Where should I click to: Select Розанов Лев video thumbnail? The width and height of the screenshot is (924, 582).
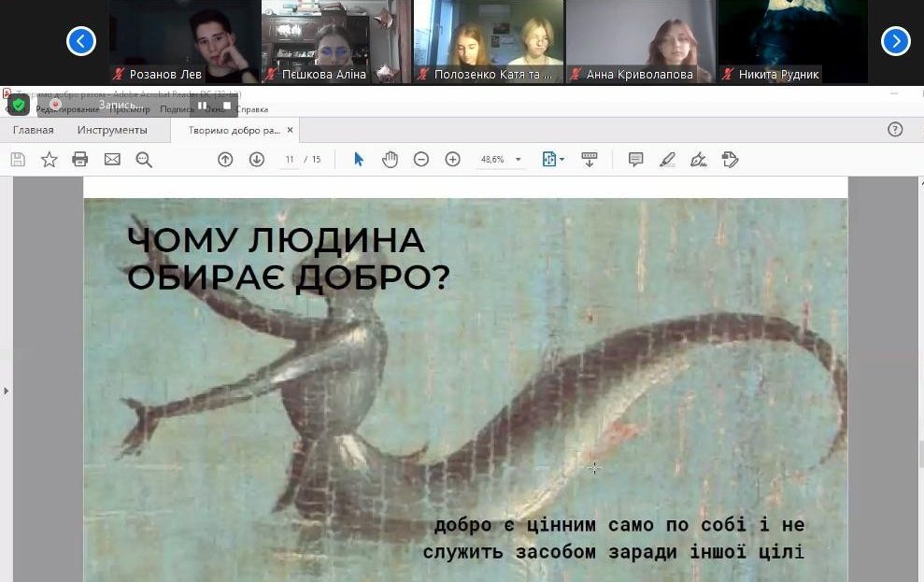[x=184, y=41]
